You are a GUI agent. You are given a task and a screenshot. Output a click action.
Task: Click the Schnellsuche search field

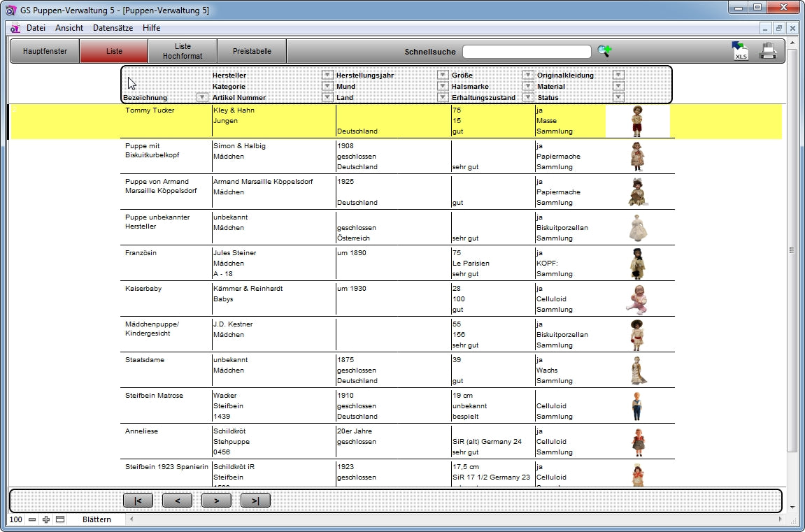click(x=527, y=52)
